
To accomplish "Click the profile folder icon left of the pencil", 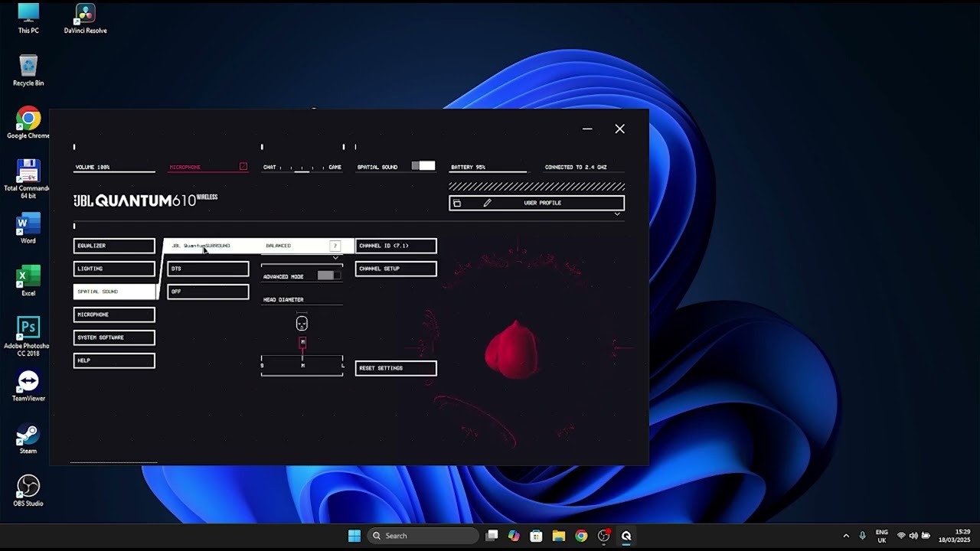I will pos(457,203).
